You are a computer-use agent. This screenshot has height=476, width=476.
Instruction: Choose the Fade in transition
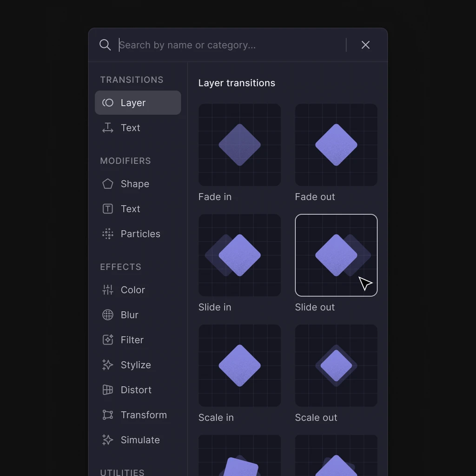click(x=239, y=145)
